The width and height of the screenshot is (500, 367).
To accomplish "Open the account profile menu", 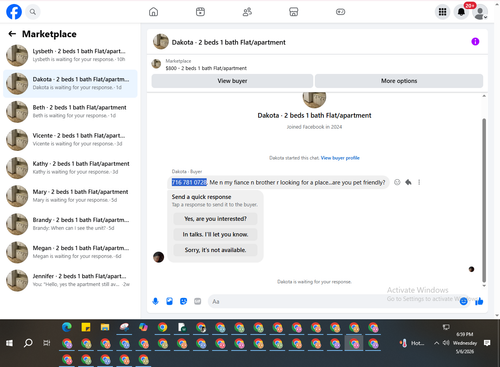I will (480, 12).
